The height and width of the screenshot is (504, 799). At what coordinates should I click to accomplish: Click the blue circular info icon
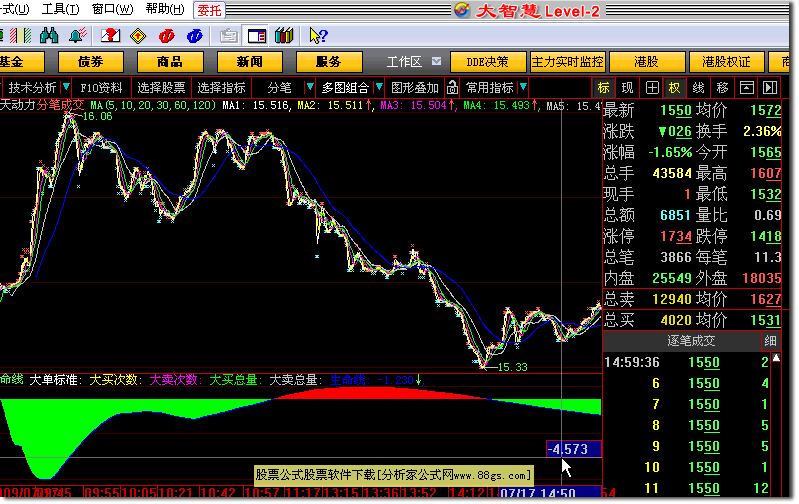[x=194, y=36]
